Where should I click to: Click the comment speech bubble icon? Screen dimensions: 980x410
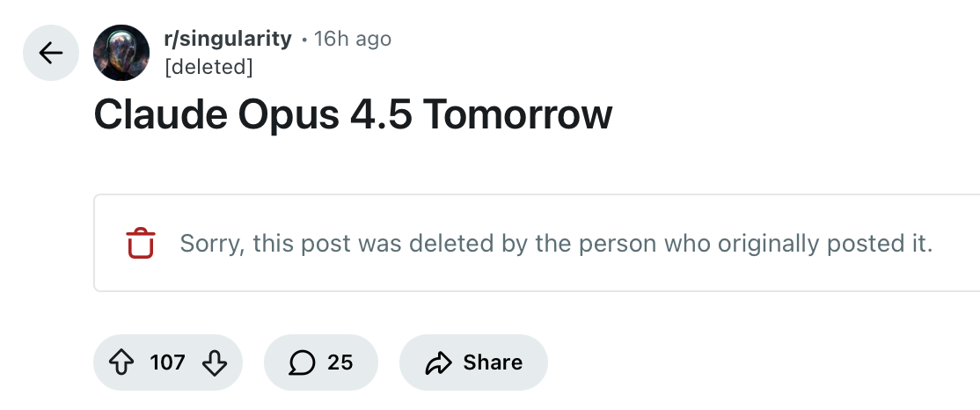tap(303, 362)
